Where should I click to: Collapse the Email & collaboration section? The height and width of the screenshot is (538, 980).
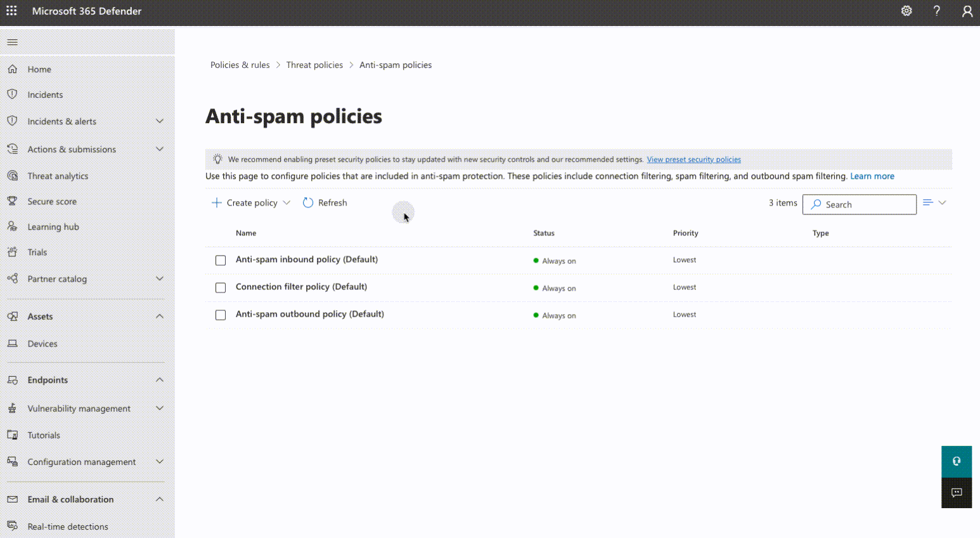(x=159, y=499)
